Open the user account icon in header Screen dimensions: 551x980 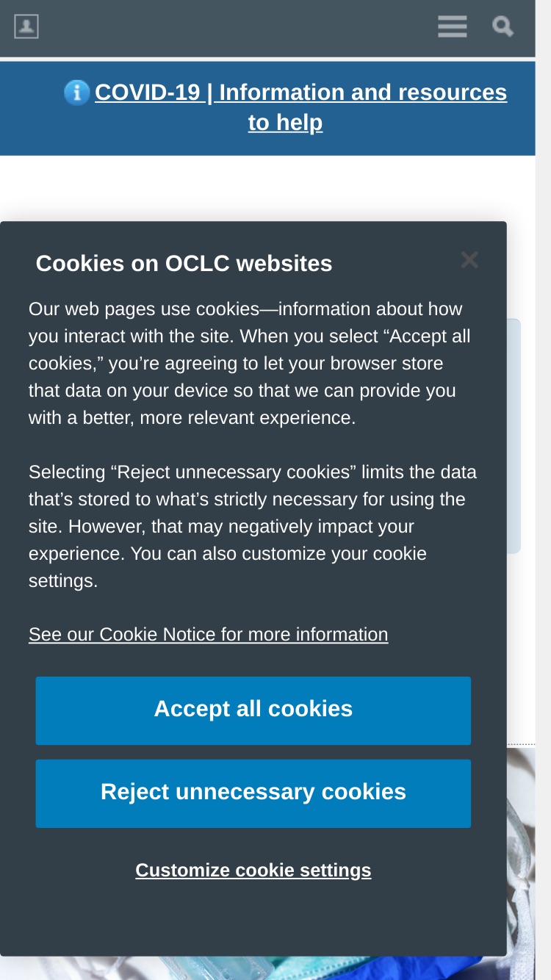click(x=26, y=26)
